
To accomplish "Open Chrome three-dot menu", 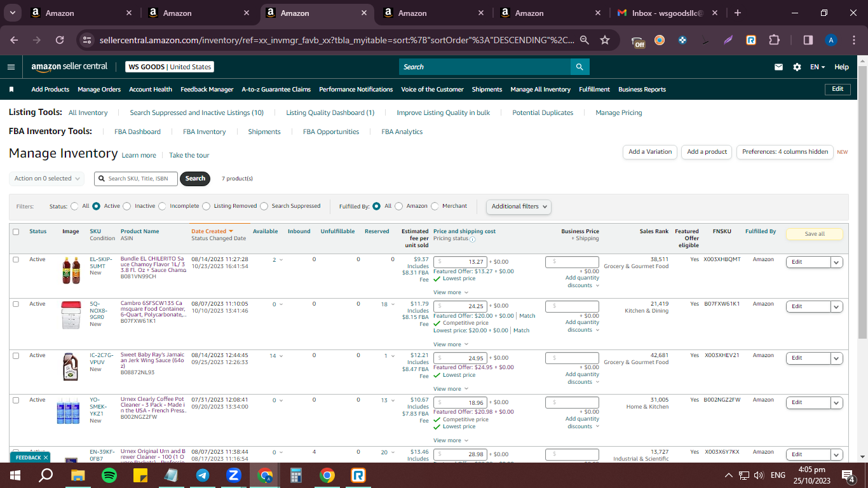I will coord(853,39).
